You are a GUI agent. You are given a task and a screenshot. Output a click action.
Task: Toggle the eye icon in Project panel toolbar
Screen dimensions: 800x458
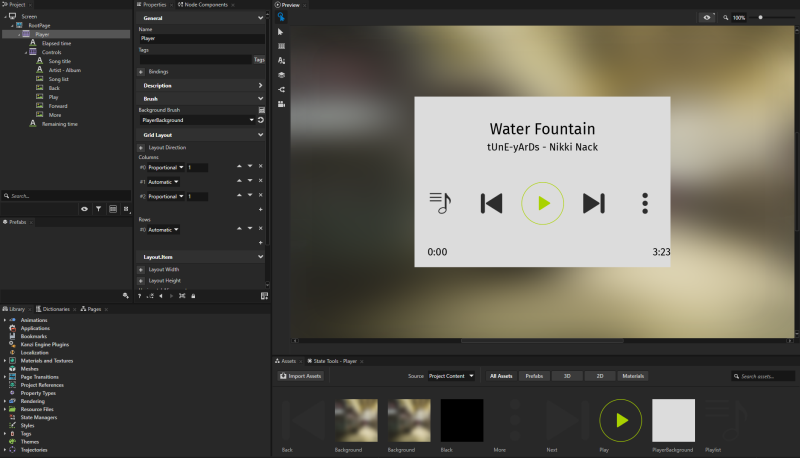(x=84, y=209)
